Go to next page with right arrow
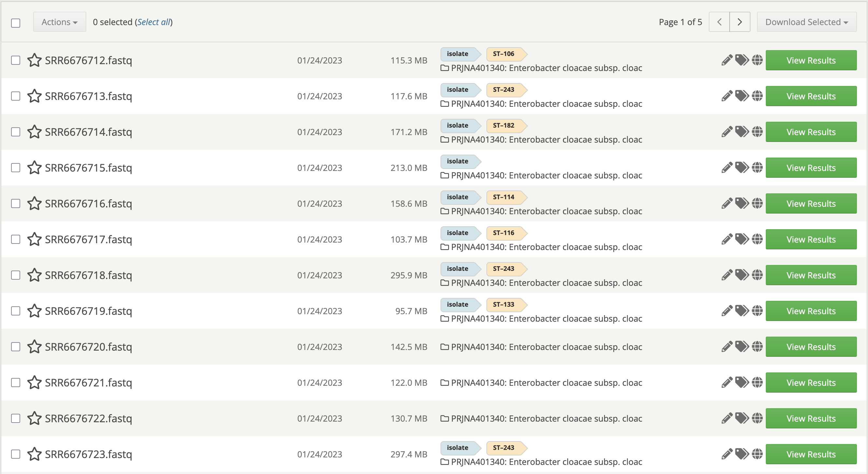Image resolution: width=868 pixels, height=474 pixels. point(740,21)
